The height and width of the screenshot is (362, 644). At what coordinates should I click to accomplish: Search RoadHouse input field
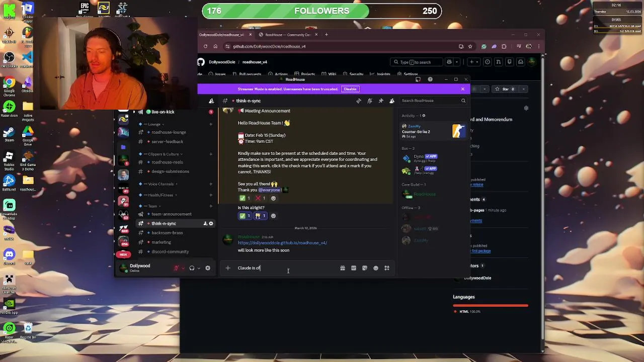pos(433,101)
